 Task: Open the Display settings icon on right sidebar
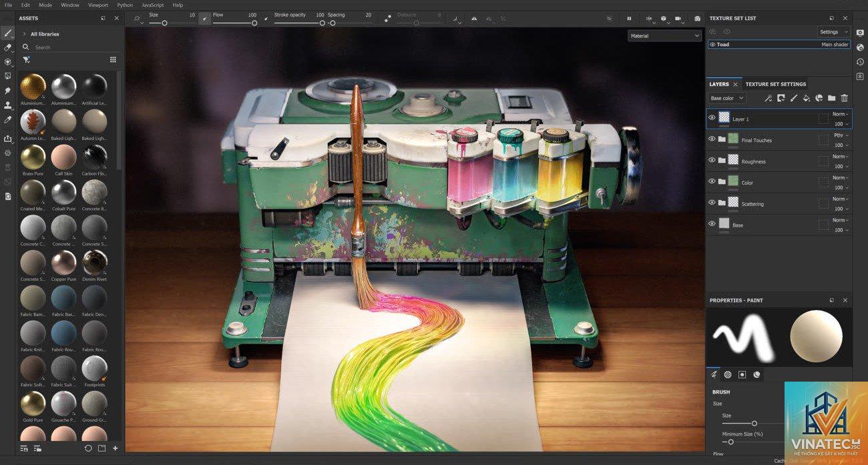pos(861,33)
